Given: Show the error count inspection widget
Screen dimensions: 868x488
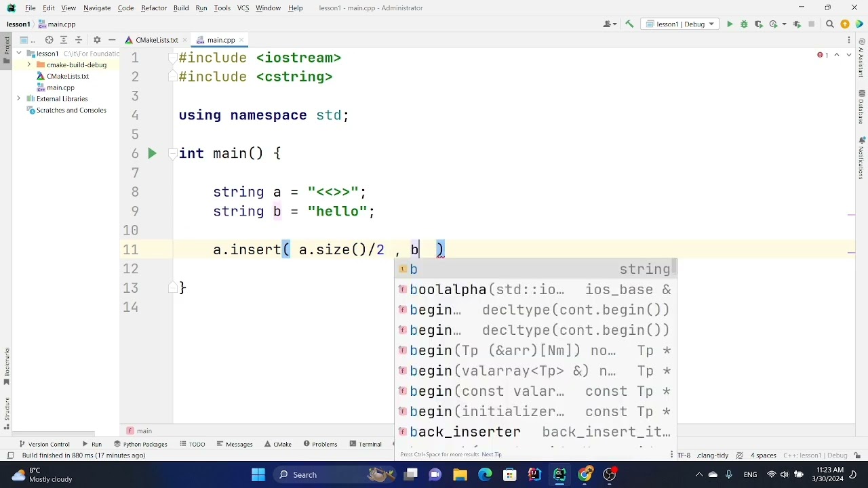Looking at the screenshot, I should click(x=822, y=55).
